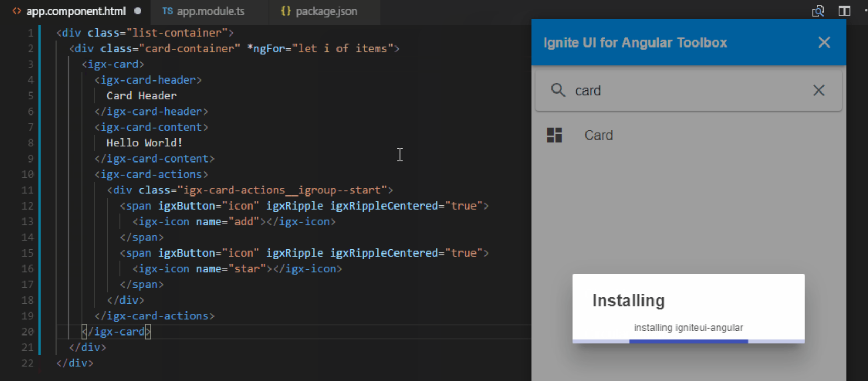Click the 'card-container' class value

pos(189,49)
